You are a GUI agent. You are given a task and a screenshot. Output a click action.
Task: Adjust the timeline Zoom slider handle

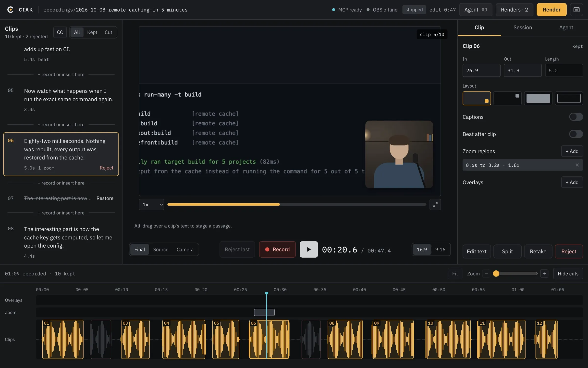(496, 274)
